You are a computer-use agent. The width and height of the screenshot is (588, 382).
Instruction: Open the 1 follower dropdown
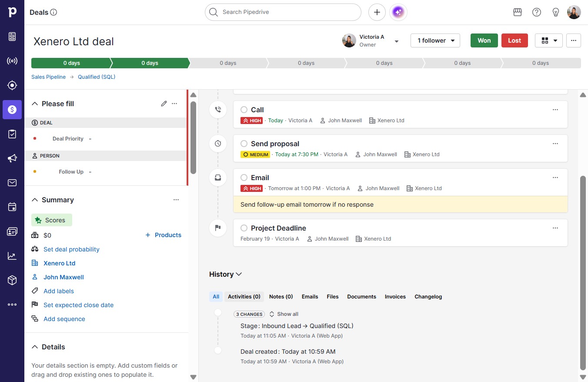pos(435,40)
